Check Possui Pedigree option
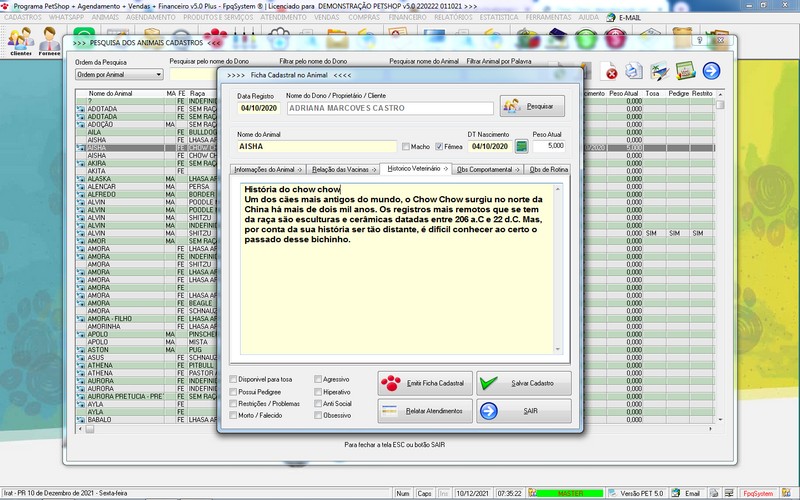800x500 pixels. pos(233,392)
